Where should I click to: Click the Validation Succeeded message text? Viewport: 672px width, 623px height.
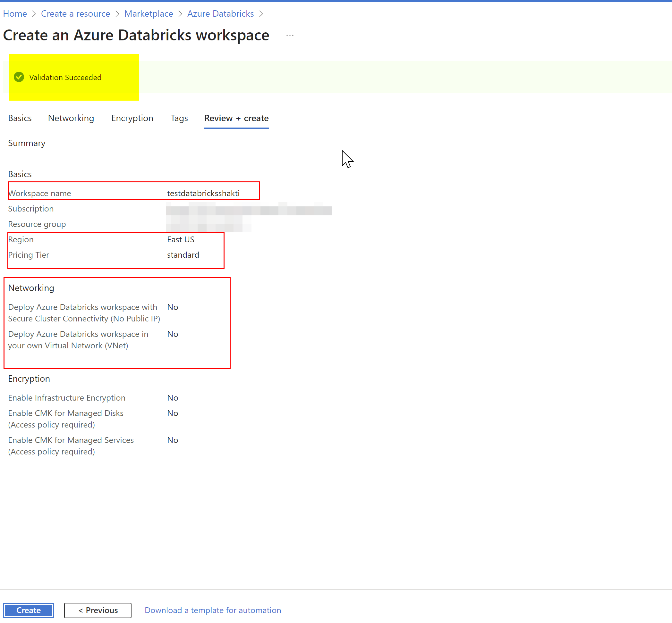tap(65, 78)
